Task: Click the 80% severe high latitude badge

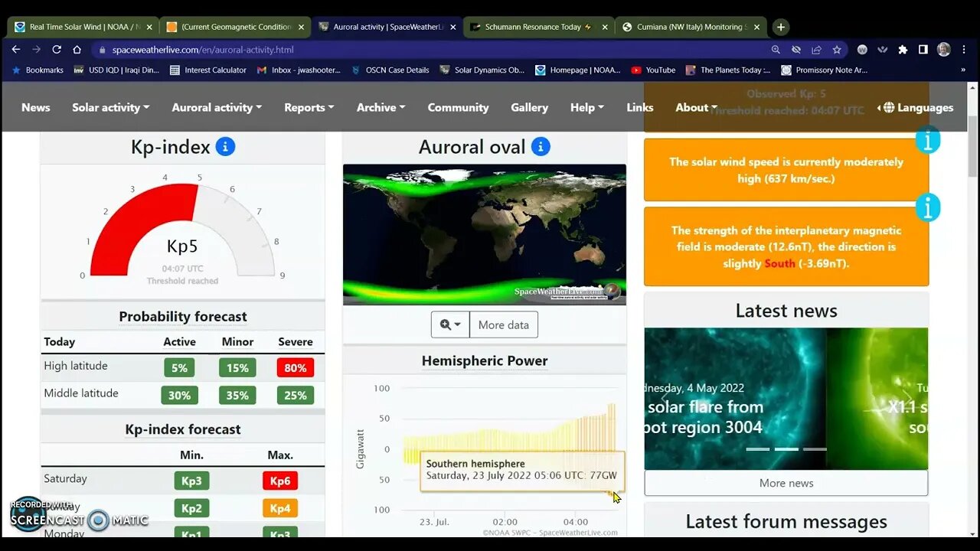Action: click(x=296, y=368)
